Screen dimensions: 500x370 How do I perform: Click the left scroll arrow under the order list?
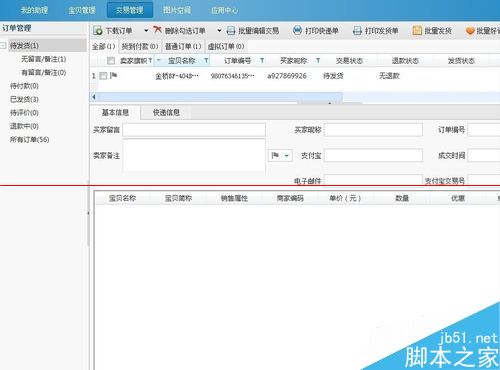coord(94,97)
